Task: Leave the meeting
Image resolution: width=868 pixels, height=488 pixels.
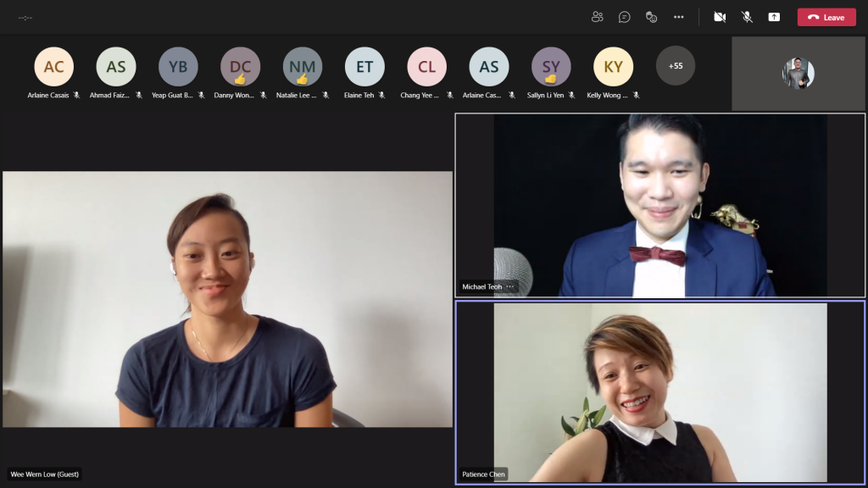Action: point(826,17)
